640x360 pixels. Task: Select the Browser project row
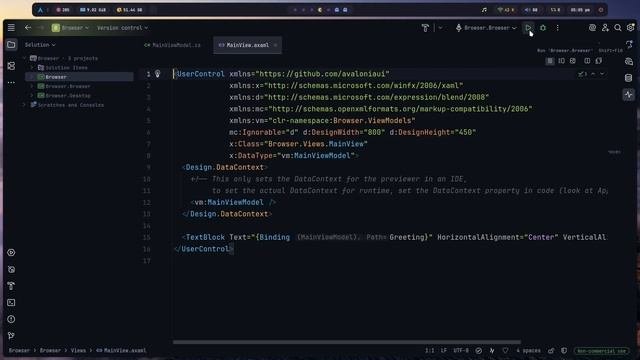coord(79,77)
